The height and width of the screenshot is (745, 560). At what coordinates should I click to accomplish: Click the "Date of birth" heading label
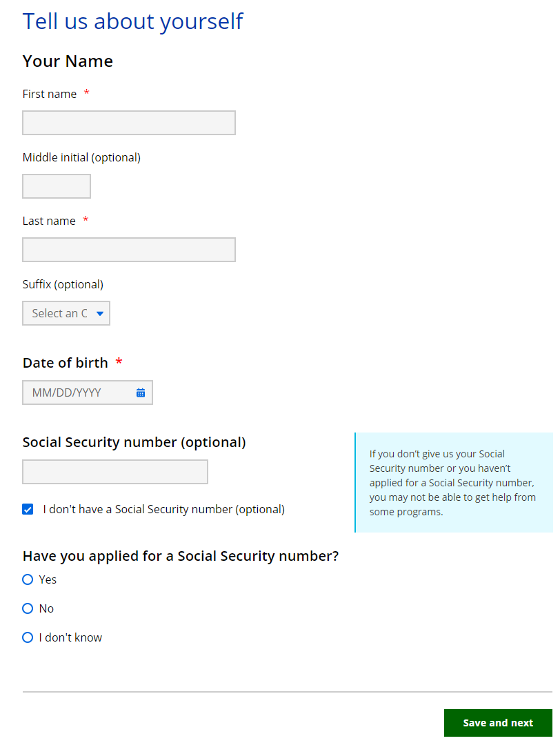click(x=66, y=363)
